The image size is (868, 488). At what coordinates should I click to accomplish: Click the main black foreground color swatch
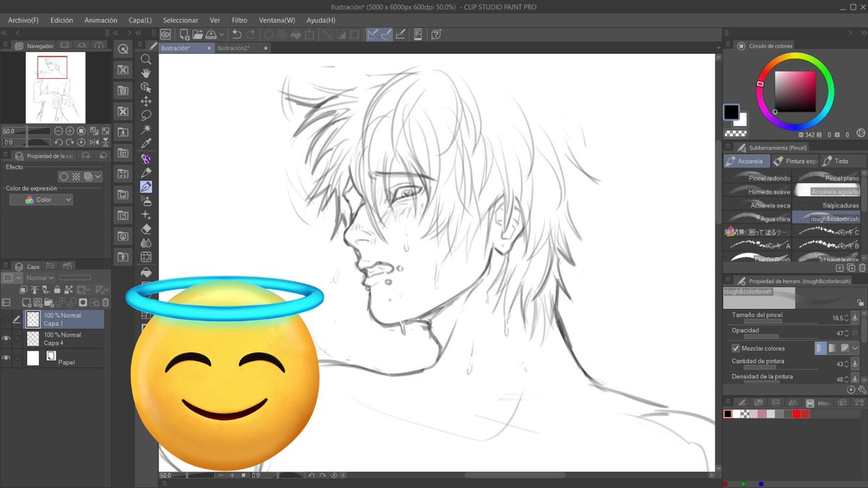click(731, 113)
